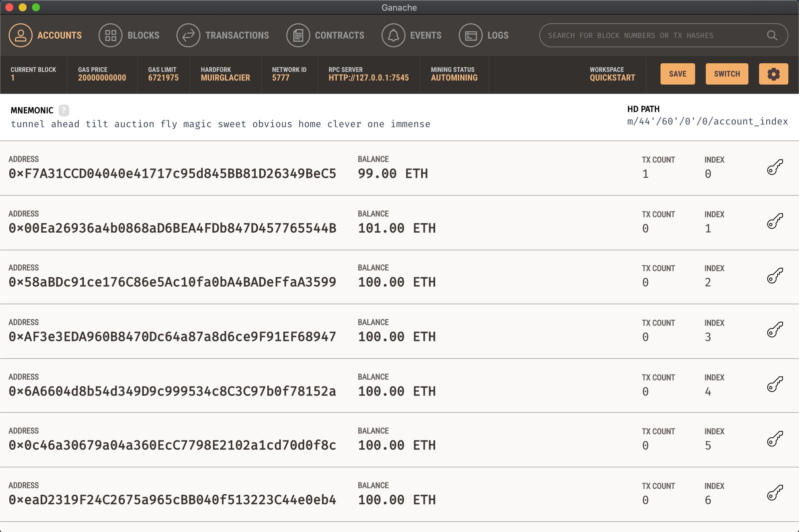This screenshot has width=799, height=532.
Task: Click the SWITCH workspace button
Action: tap(726, 74)
